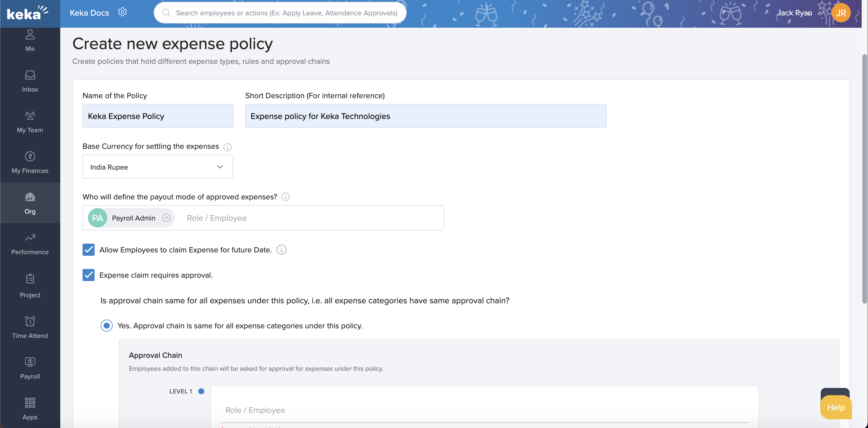Go to My Finances rupee icon

pos(30,156)
